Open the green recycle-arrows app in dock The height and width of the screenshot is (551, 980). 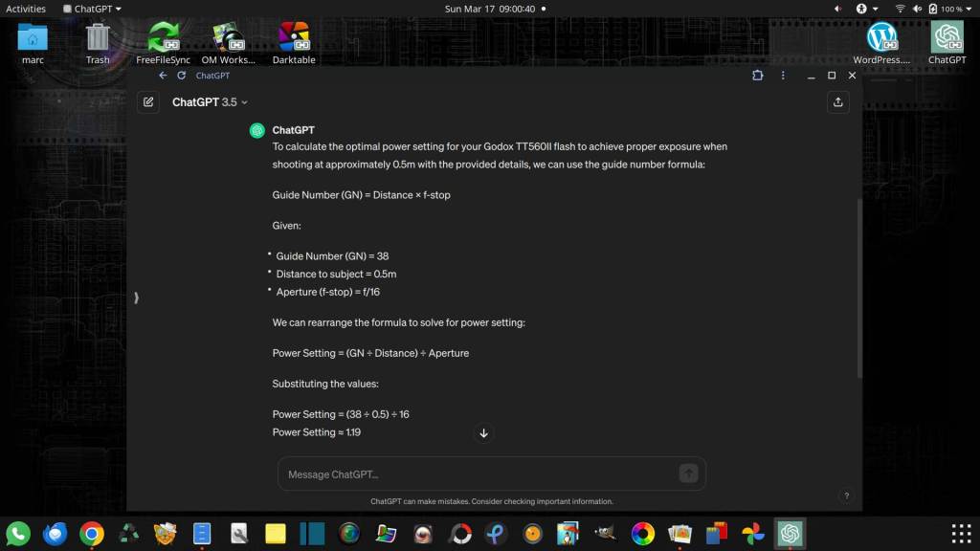(129, 534)
